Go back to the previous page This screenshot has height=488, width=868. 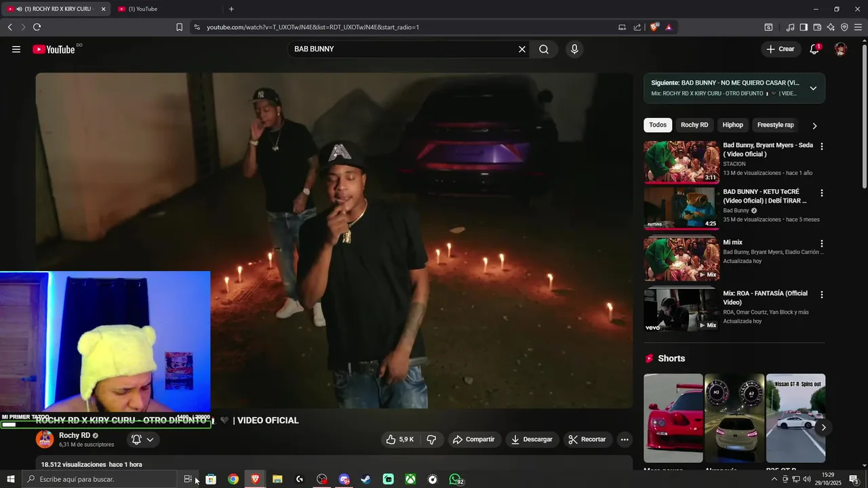(x=9, y=27)
